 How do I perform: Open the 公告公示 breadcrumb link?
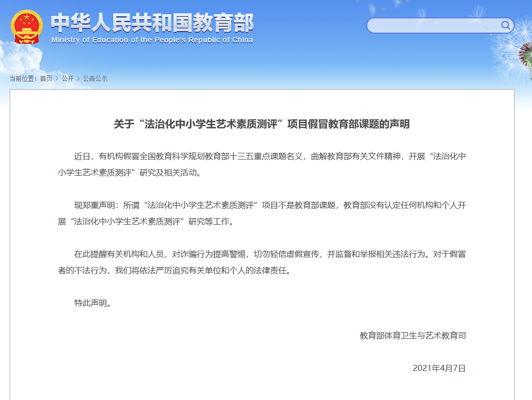pyautogui.click(x=95, y=78)
